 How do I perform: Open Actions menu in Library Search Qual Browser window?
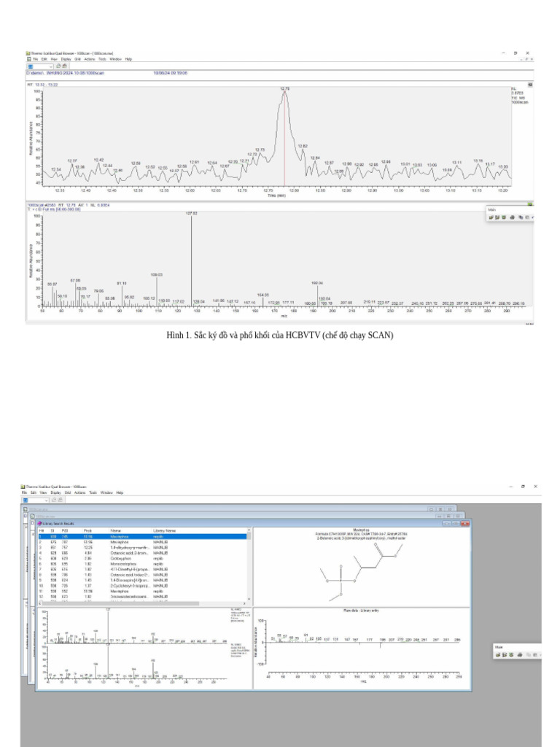coord(80,492)
